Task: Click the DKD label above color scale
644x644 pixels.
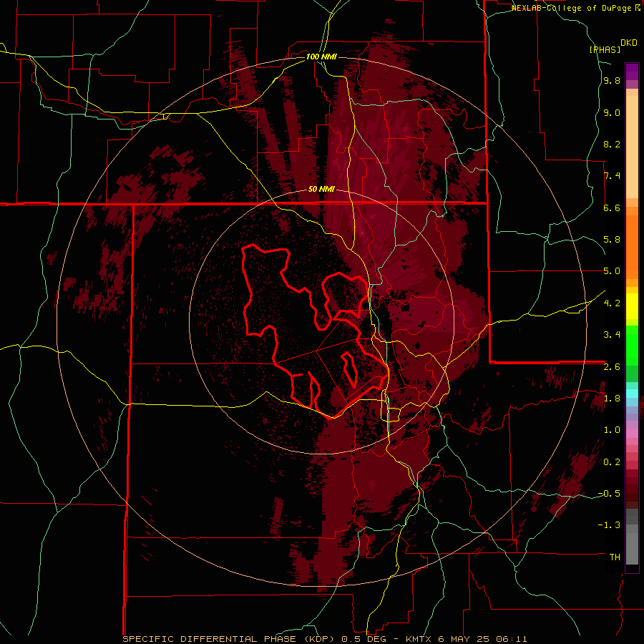Action: (x=629, y=43)
